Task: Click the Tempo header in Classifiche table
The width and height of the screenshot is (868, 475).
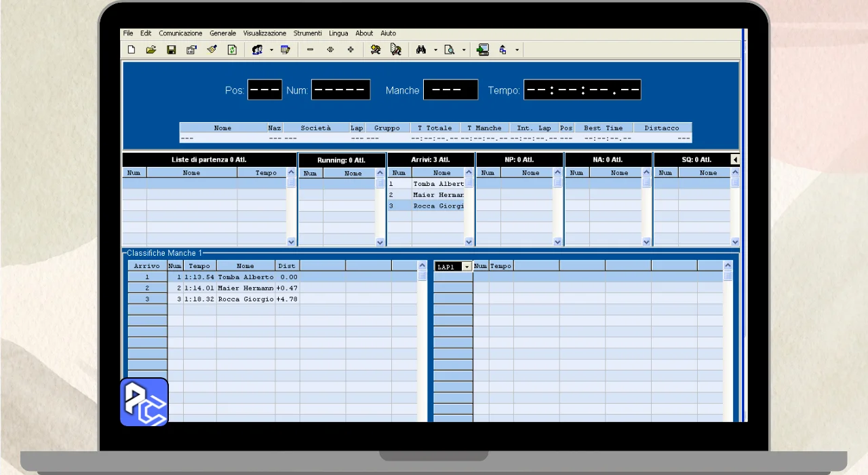Action: 199,266
